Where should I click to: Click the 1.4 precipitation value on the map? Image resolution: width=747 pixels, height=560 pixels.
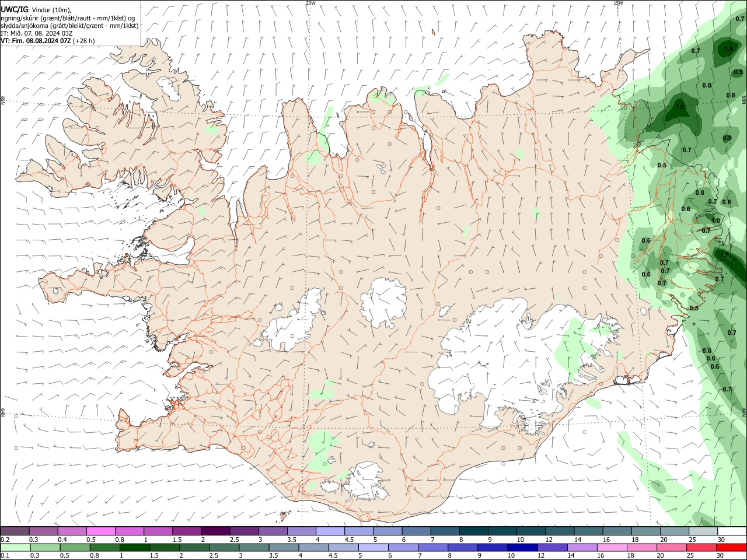pos(728,49)
